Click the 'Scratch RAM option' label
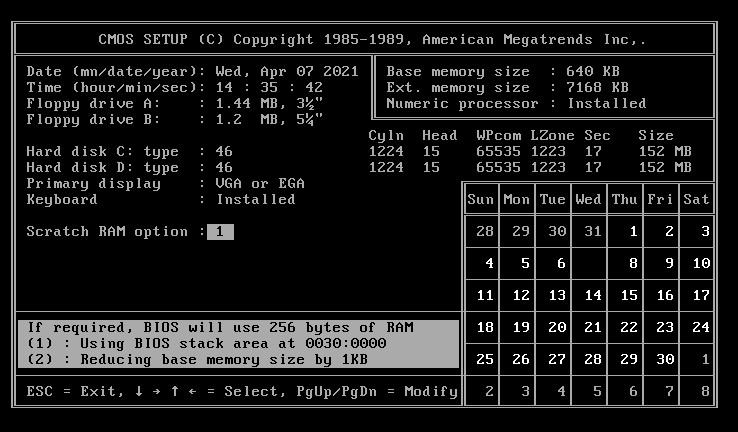 pyautogui.click(x=107, y=232)
